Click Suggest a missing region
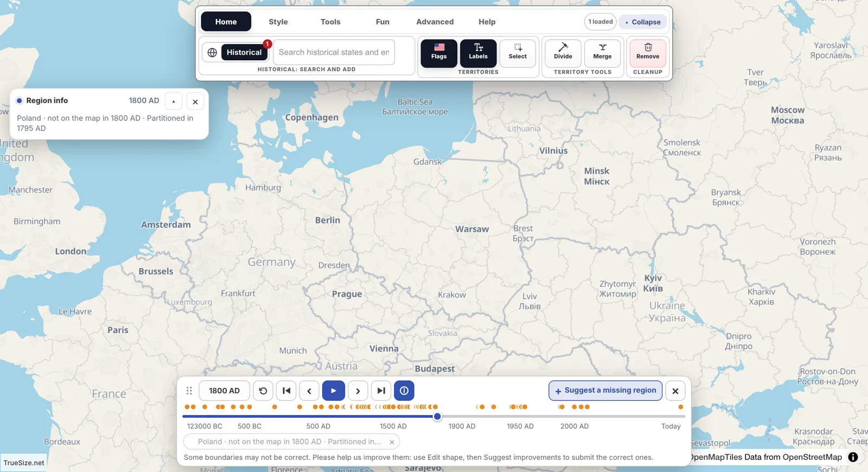This screenshot has width=868, height=472. click(x=605, y=391)
